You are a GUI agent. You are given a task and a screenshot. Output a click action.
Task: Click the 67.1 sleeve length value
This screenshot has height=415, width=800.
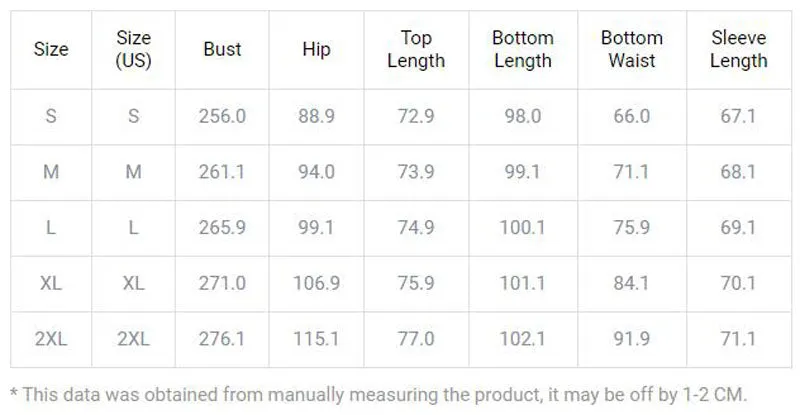coord(738,116)
